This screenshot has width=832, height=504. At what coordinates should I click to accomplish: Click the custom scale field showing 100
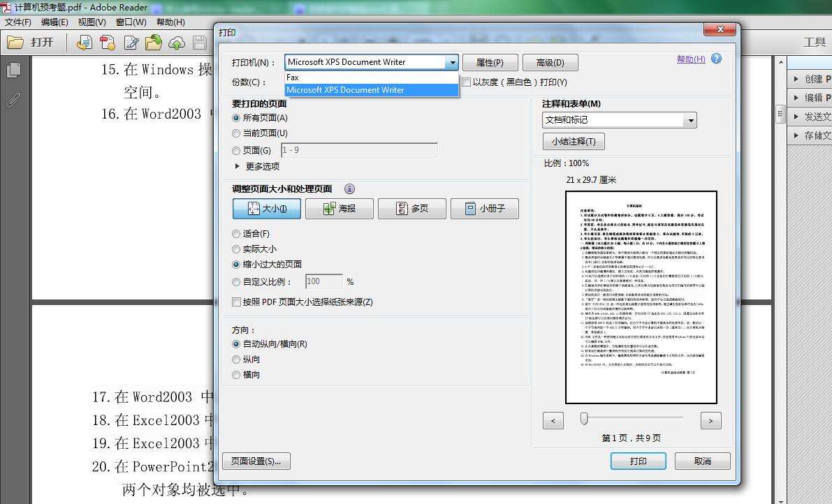(324, 281)
